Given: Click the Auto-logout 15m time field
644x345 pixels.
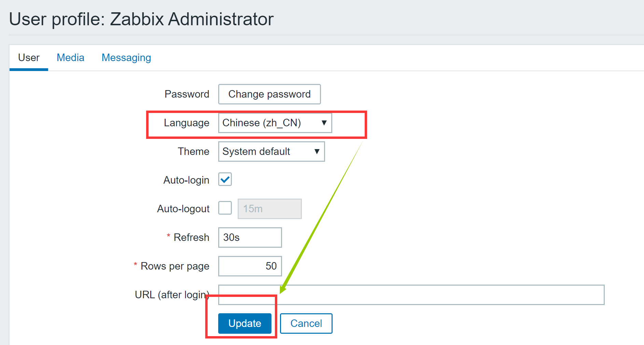Looking at the screenshot, I should pyautogui.click(x=269, y=209).
